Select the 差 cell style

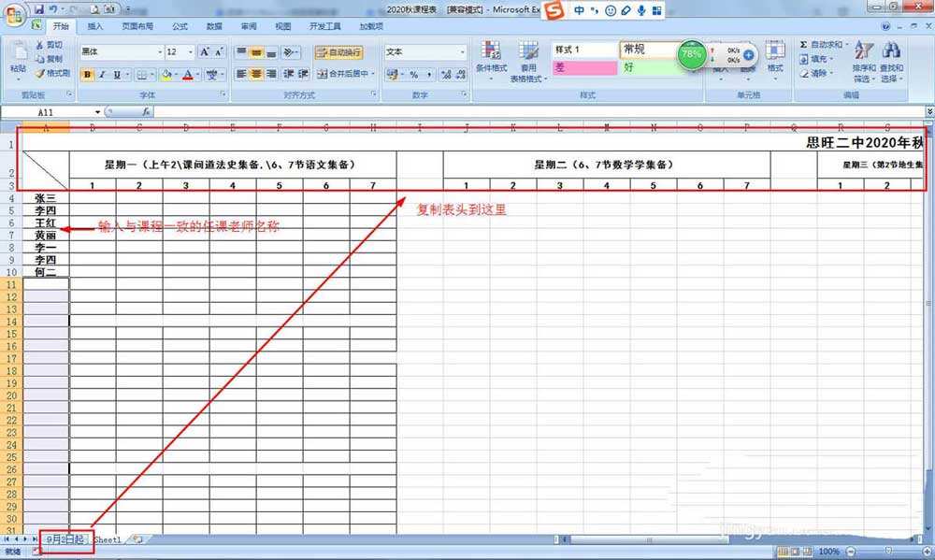tap(585, 67)
